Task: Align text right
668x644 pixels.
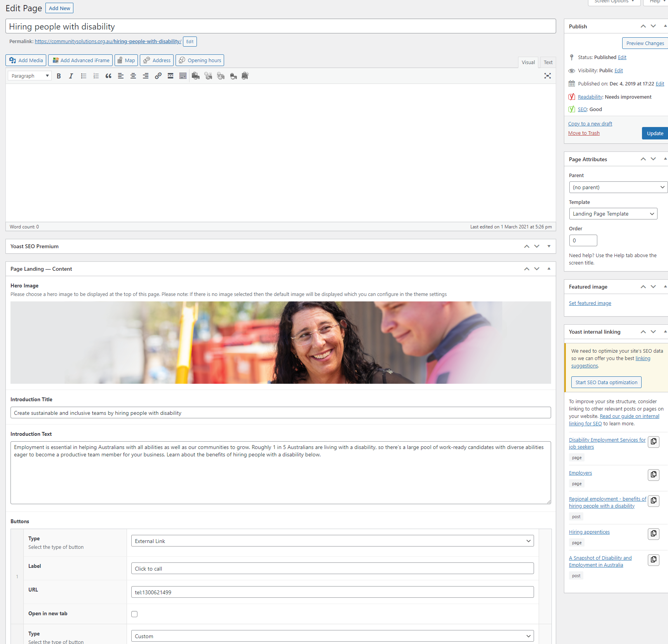Action: tap(146, 76)
